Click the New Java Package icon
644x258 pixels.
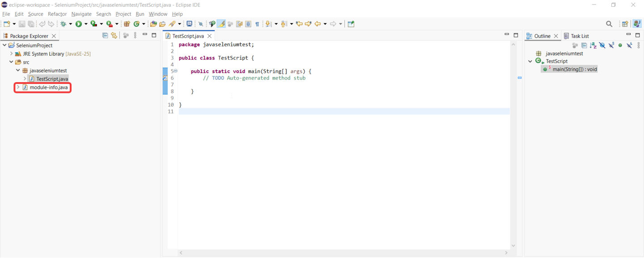click(127, 24)
